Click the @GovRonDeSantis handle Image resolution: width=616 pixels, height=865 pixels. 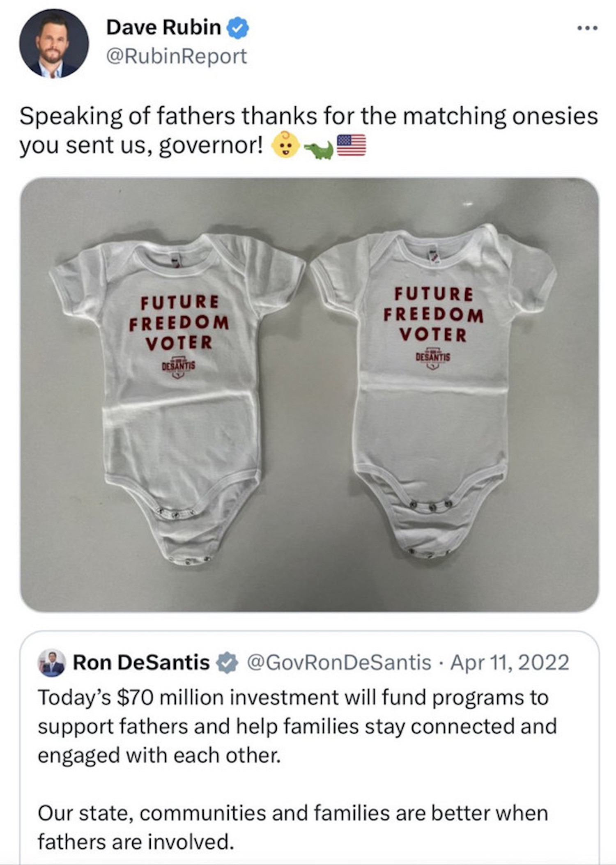point(339,663)
